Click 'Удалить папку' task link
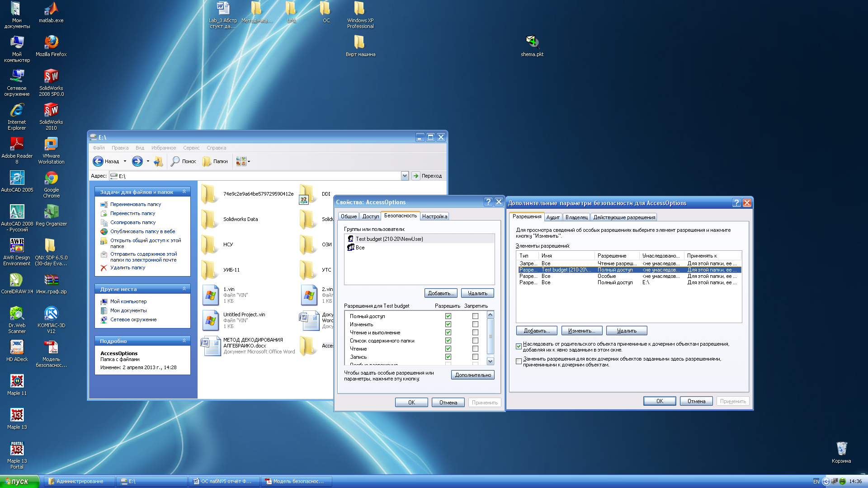 click(127, 267)
